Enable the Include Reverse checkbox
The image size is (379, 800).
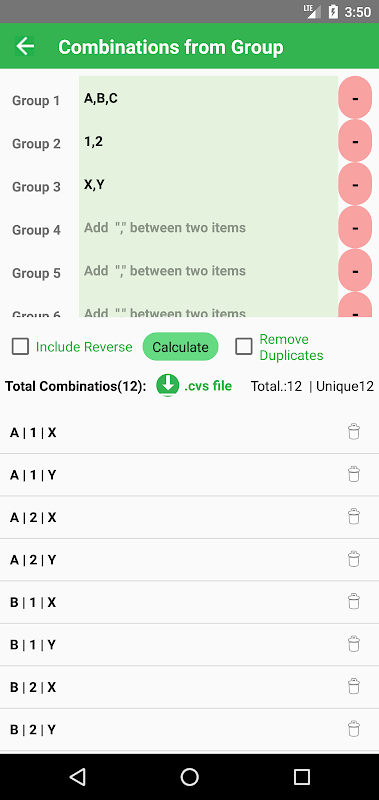click(x=20, y=347)
